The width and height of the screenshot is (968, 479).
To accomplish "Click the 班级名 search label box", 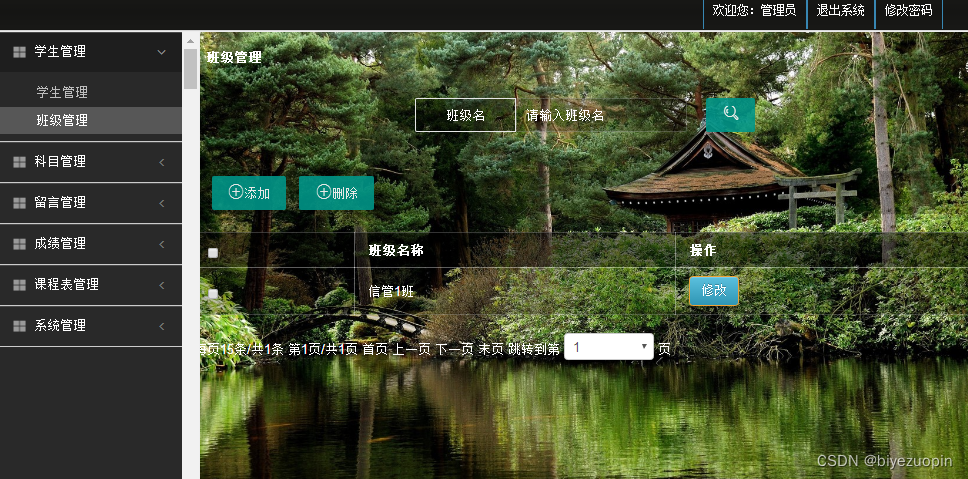I will click(x=465, y=115).
